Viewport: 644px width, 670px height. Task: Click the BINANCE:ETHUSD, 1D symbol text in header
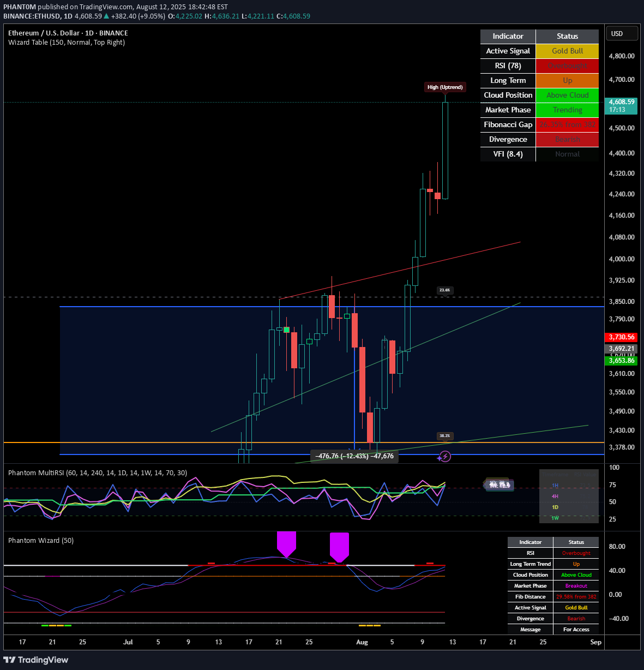click(38, 16)
